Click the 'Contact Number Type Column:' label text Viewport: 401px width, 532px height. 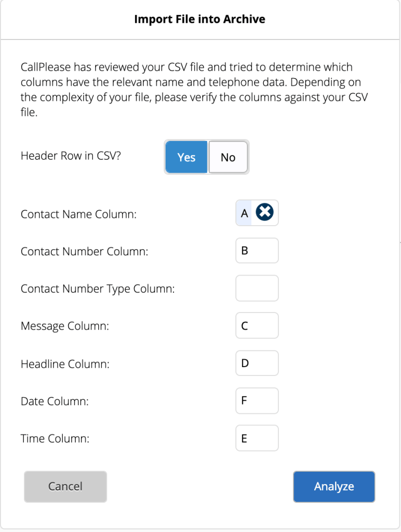click(x=98, y=289)
